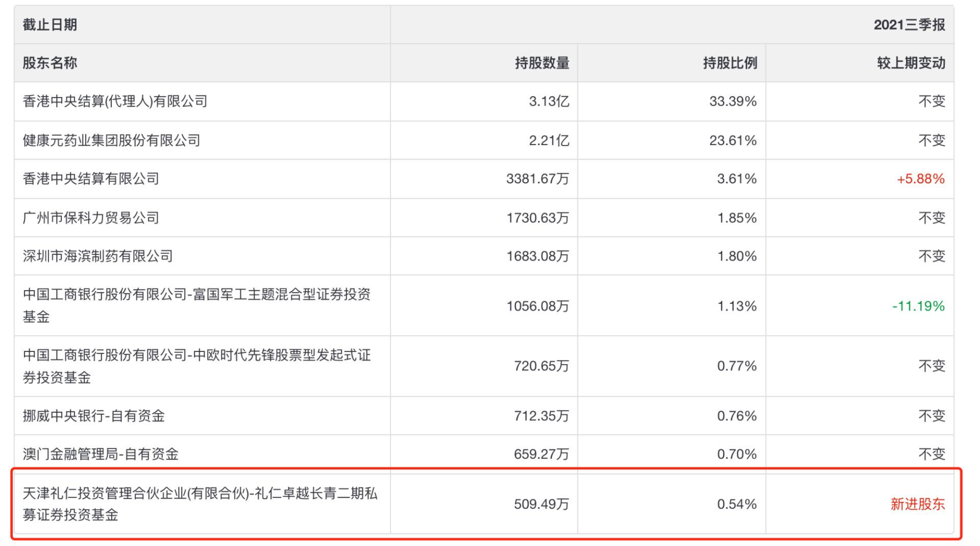Select the 3381.67万 holding amount cell
The width and height of the screenshot is (980, 546).
[537, 179]
